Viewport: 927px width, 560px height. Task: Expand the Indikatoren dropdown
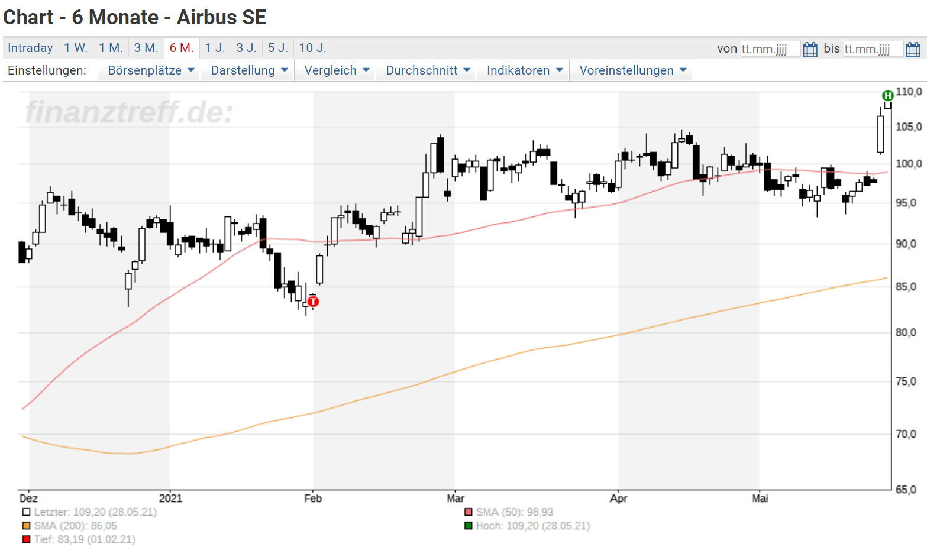(x=525, y=70)
